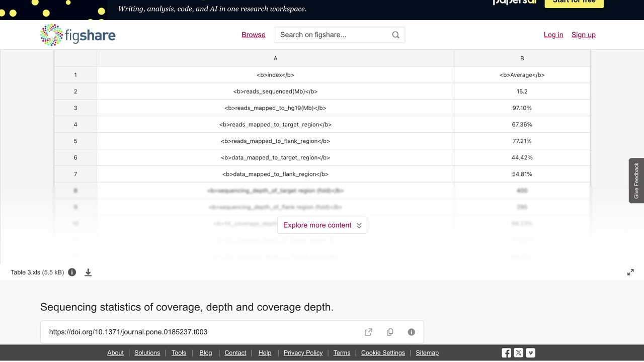Open the Browse link
This screenshot has width=644, height=362.
(x=253, y=35)
